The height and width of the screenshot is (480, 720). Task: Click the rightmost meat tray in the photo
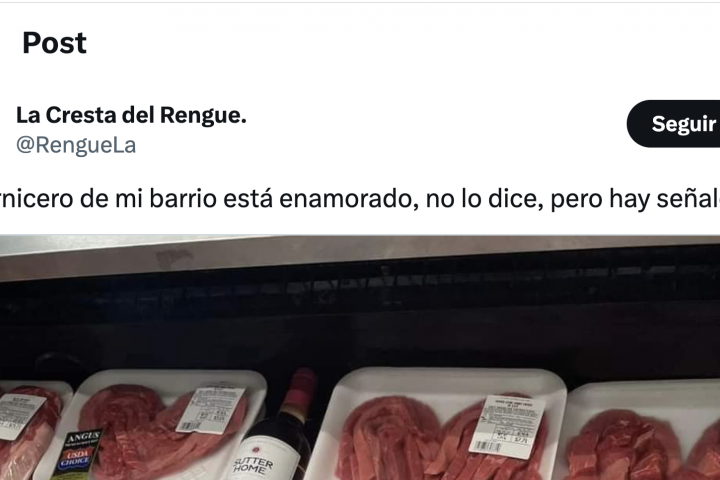[643, 432]
